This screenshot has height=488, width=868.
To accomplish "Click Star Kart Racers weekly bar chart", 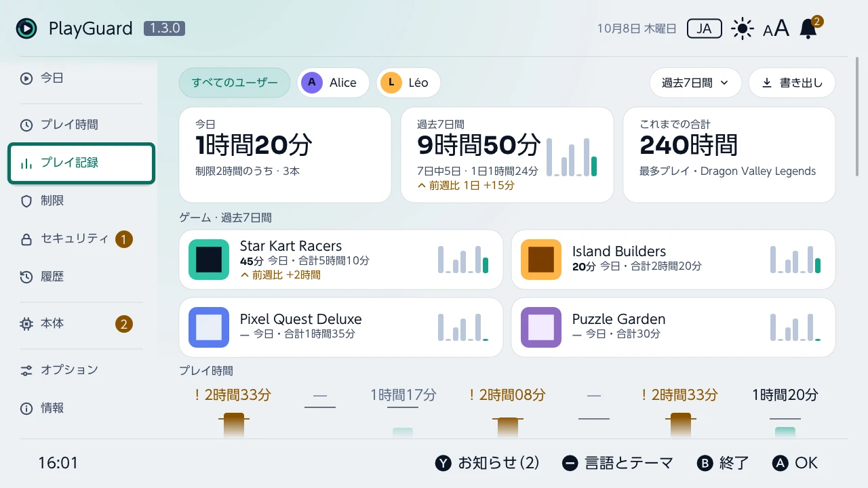I will click(x=463, y=260).
